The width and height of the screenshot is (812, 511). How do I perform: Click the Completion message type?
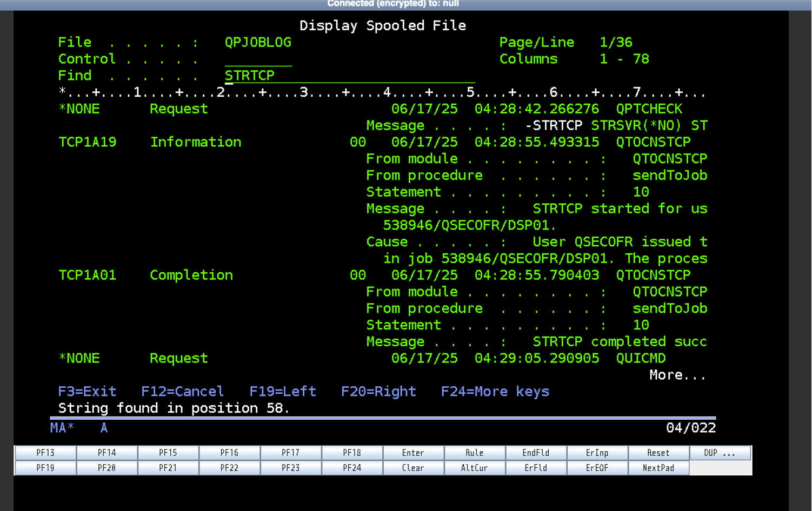pos(191,275)
